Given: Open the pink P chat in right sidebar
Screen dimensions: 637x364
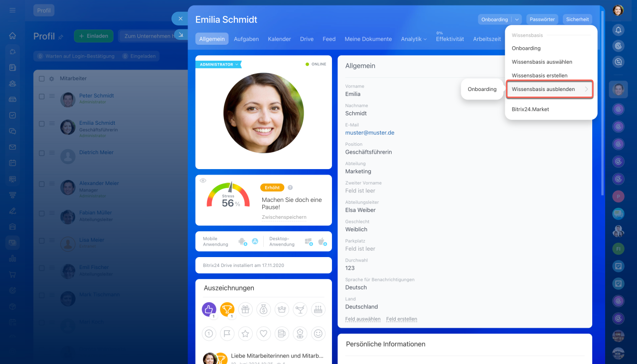Looking at the screenshot, I should pyautogui.click(x=618, y=196).
